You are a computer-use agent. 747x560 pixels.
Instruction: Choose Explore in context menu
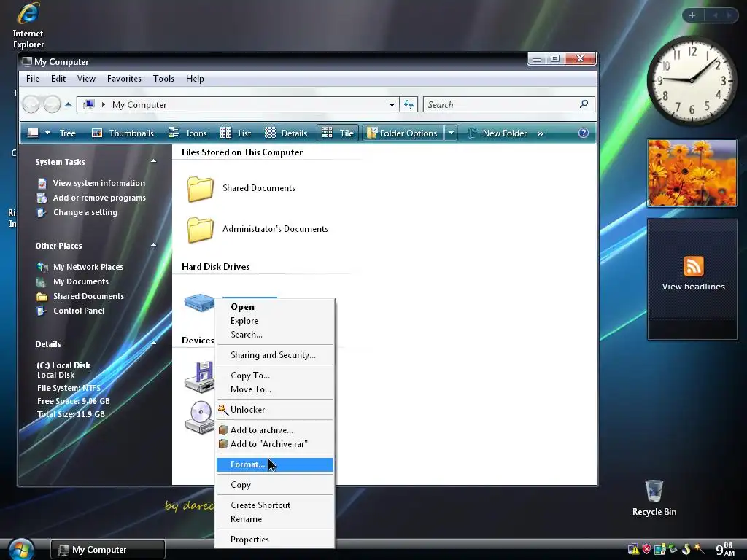(275, 321)
